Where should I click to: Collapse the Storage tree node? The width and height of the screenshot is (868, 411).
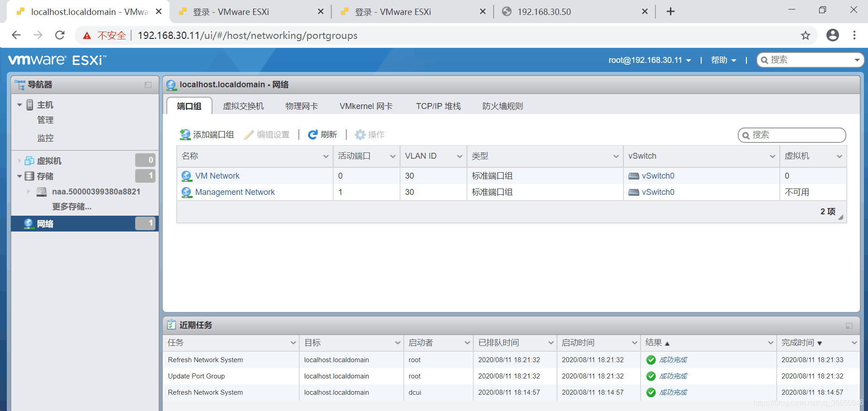19,176
